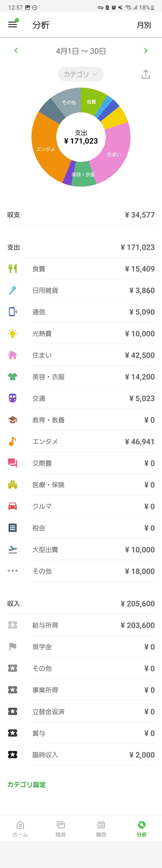Tap the 交通 train icon
162x868 pixels.
point(12,398)
